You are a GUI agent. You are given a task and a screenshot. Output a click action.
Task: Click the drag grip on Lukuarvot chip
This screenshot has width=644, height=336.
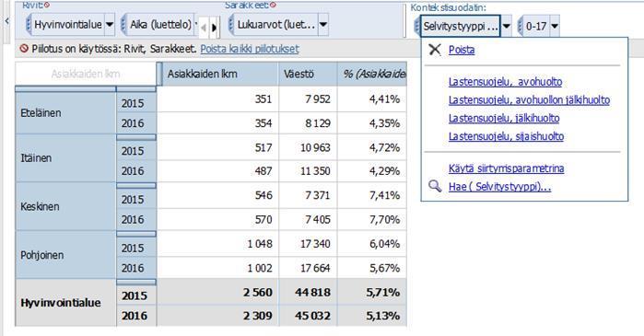tap(231, 25)
